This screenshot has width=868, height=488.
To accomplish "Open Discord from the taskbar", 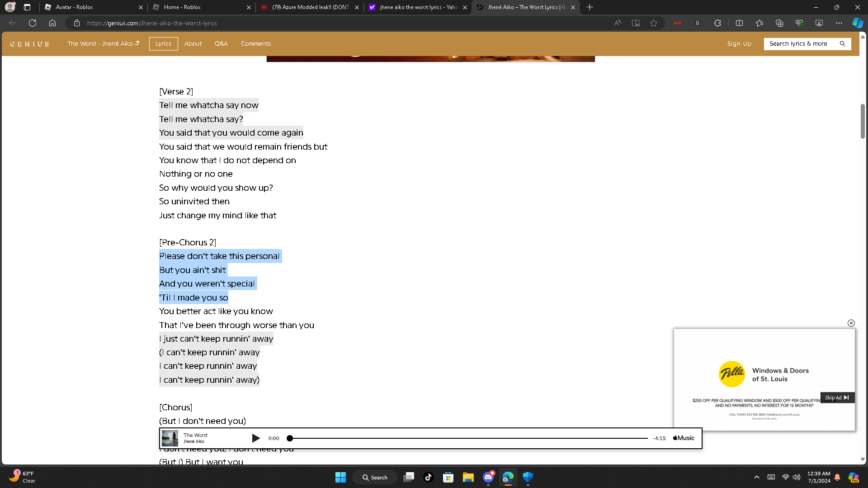I will 488,477.
